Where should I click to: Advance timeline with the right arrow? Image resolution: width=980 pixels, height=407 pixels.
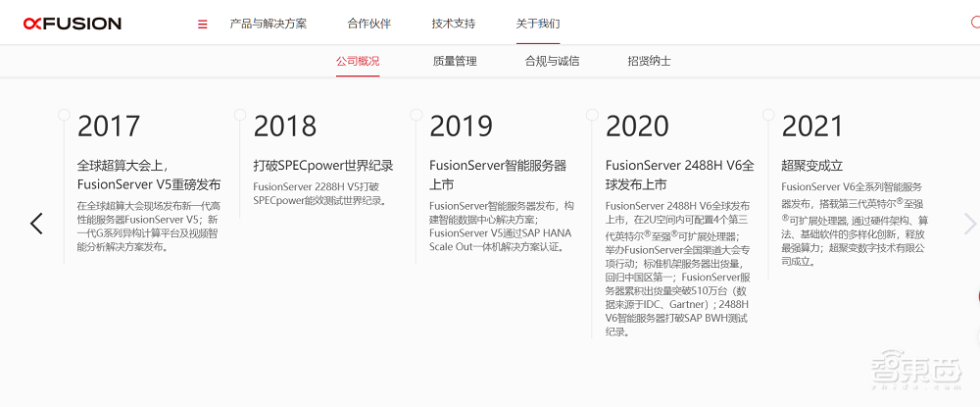point(970,224)
